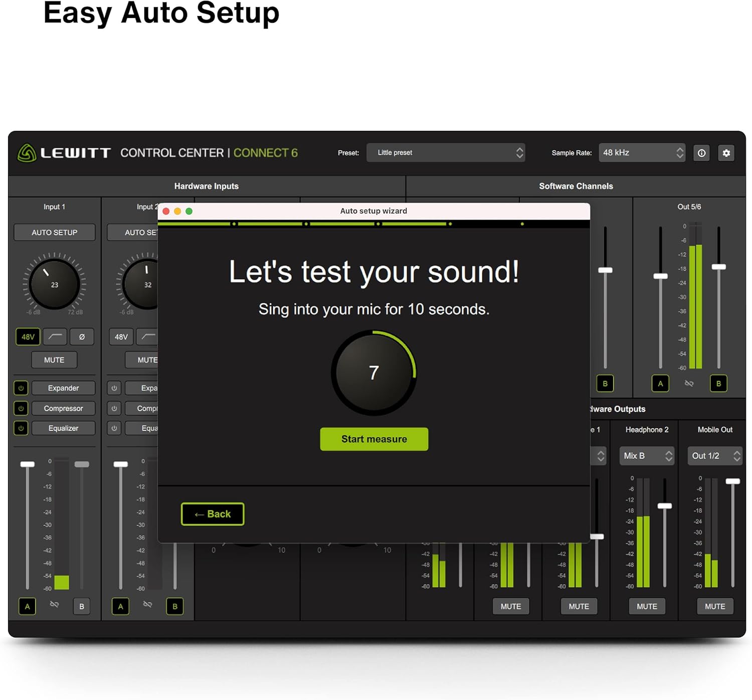
Task: Open the info panel icon
Action: tap(701, 153)
